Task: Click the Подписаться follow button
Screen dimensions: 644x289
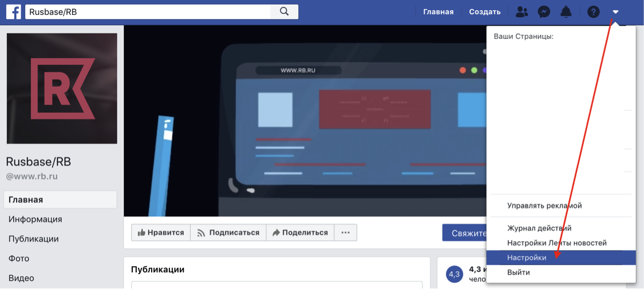Action: pyautogui.click(x=228, y=233)
